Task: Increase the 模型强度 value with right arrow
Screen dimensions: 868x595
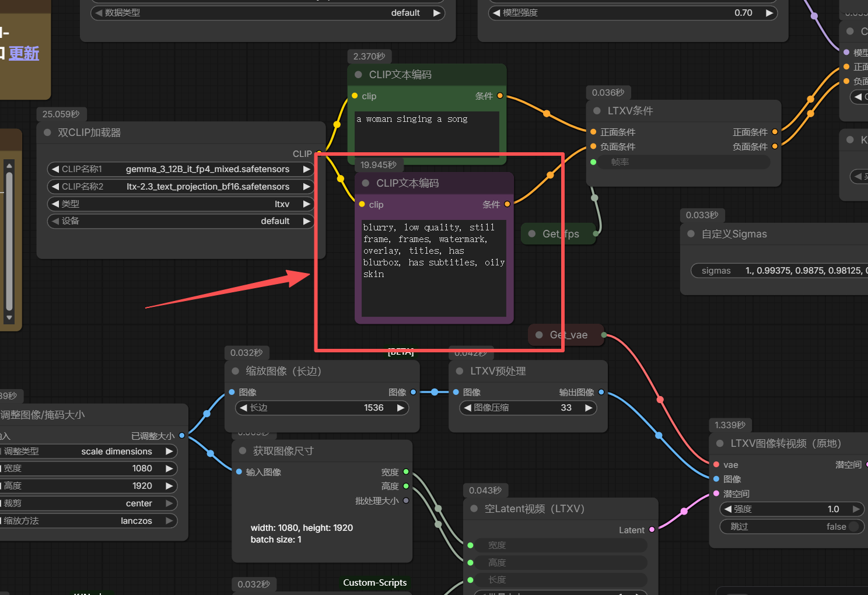Action: point(769,13)
